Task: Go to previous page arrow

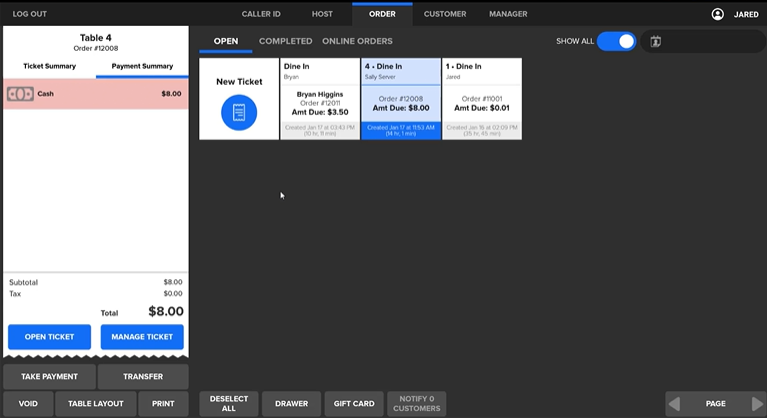Action: tap(674, 404)
